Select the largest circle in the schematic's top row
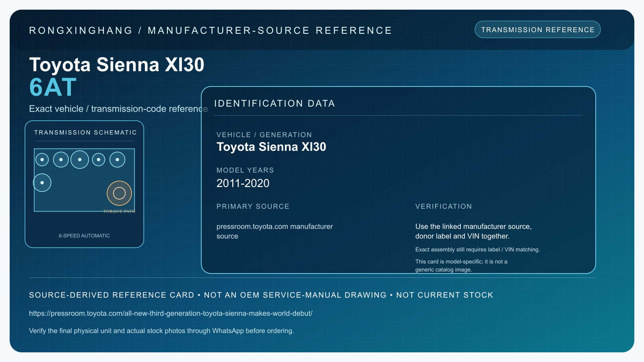Viewport: 644px width, 362px height. pyautogui.click(x=80, y=160)
